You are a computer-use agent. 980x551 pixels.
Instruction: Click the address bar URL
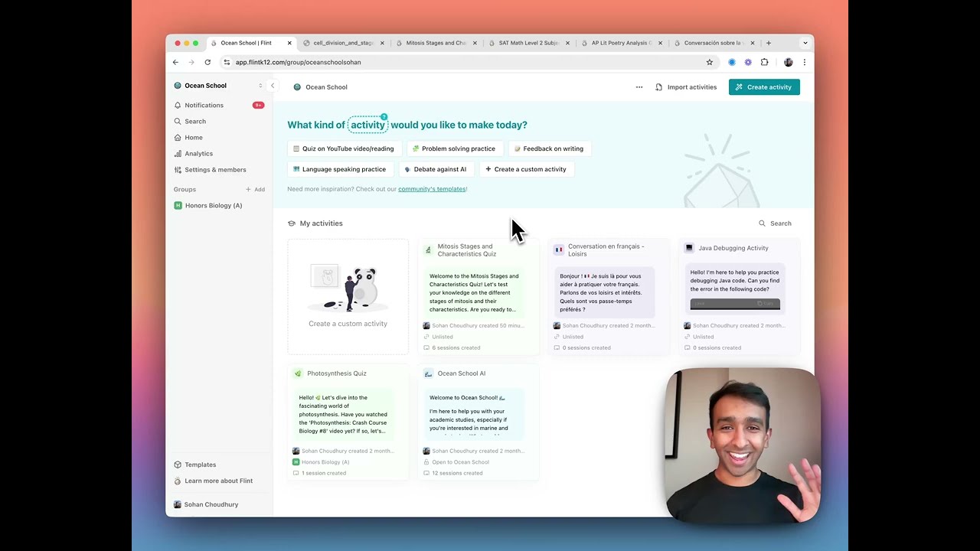(x=298, y=62)
